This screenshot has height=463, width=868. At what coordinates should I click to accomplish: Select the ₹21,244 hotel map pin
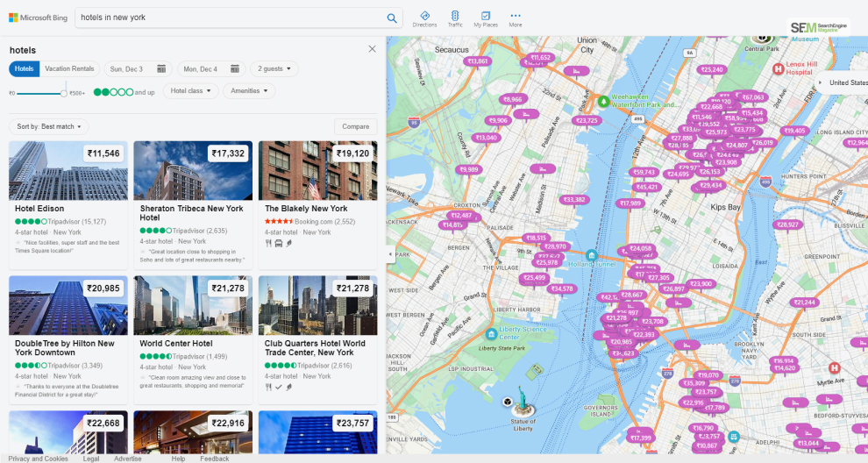[x=804, y=303]
